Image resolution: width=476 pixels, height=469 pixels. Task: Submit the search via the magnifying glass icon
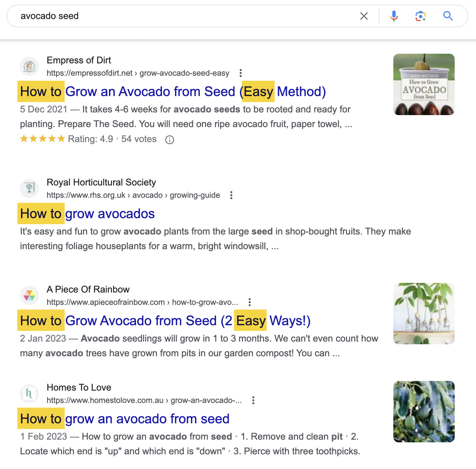(x=448, y=16)
